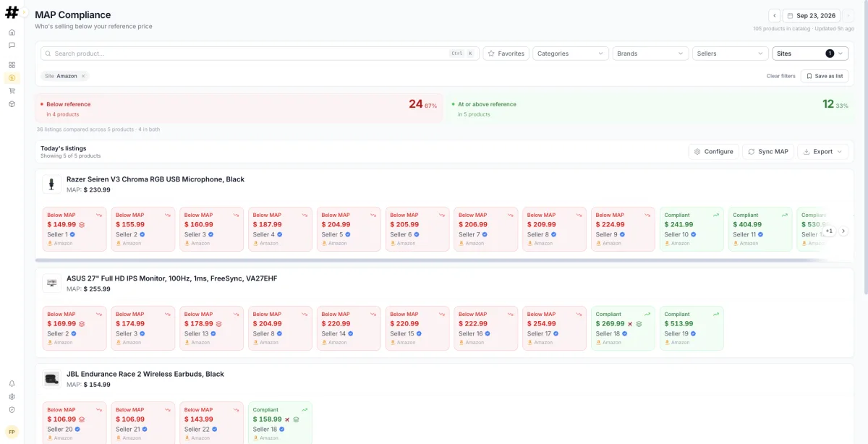Expand sidebar with the small arrow toggle
868x444 pixels.
coord(24,12)
